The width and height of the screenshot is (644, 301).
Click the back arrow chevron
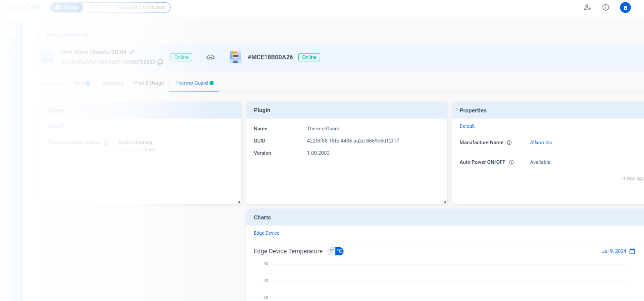click(x=40, y=35)
